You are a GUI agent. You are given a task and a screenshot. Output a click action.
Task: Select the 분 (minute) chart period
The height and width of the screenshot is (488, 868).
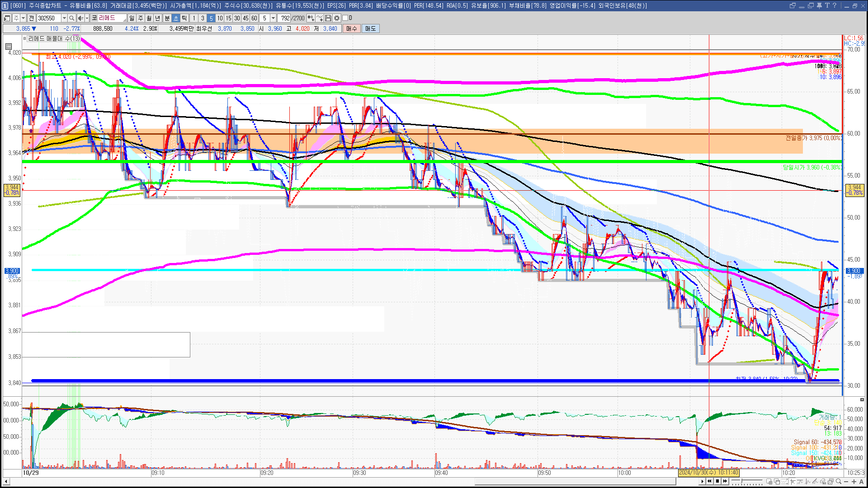(167, 18)
